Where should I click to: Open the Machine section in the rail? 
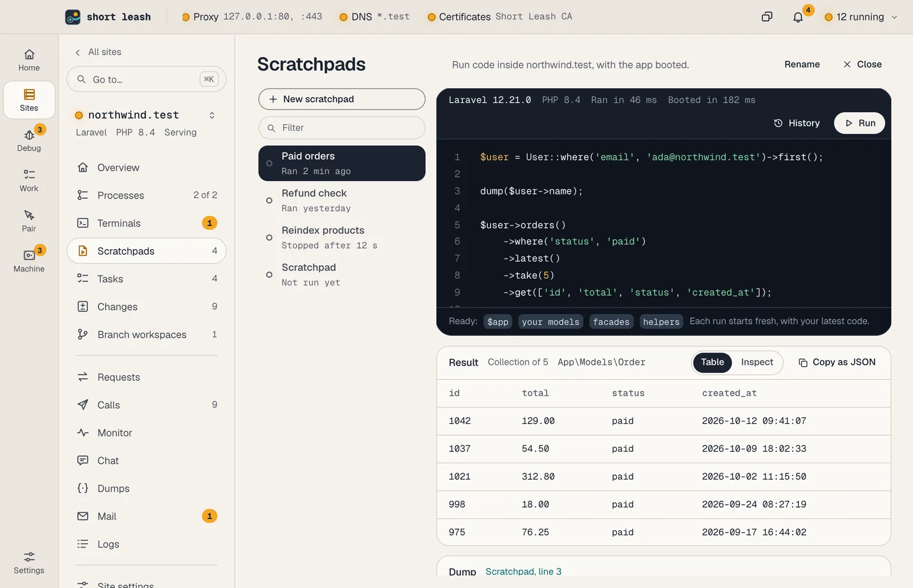click(29, 261)
